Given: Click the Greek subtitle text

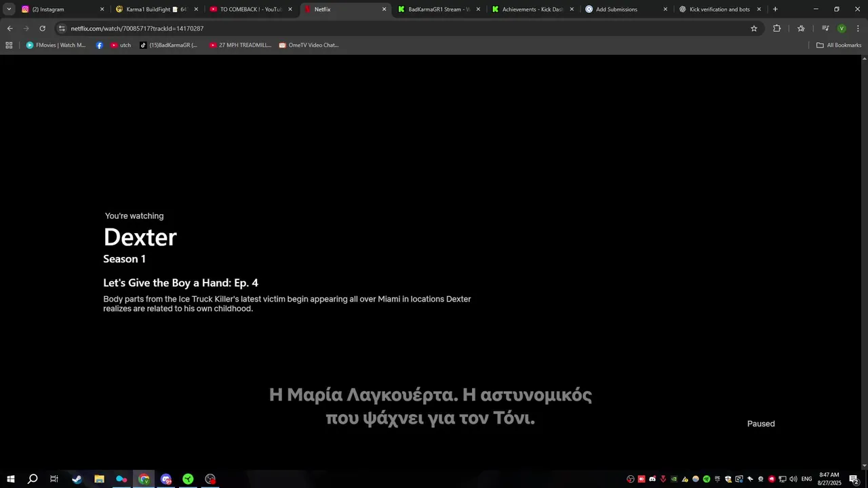Looking at the screenshot, I should click(431, 406).
